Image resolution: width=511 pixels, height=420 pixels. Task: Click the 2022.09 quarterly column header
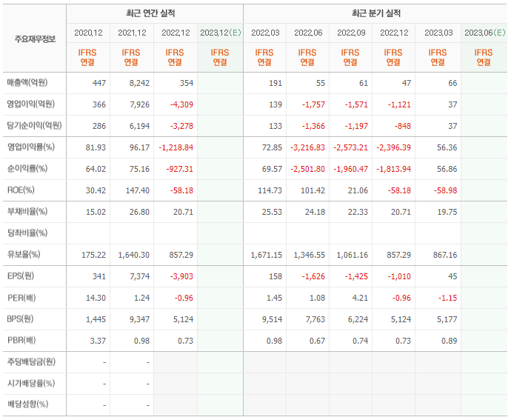coord(351,33)
